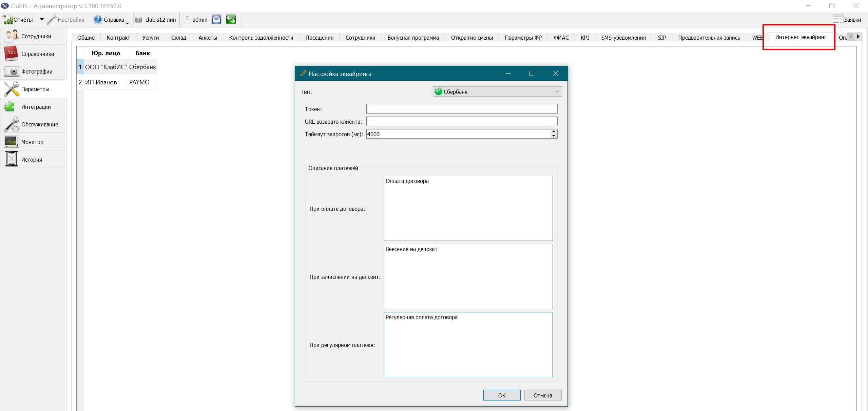868x411 pixels.
Task: Expand the Тип dropdown showing Сбербанк
Action: (497, 91)
